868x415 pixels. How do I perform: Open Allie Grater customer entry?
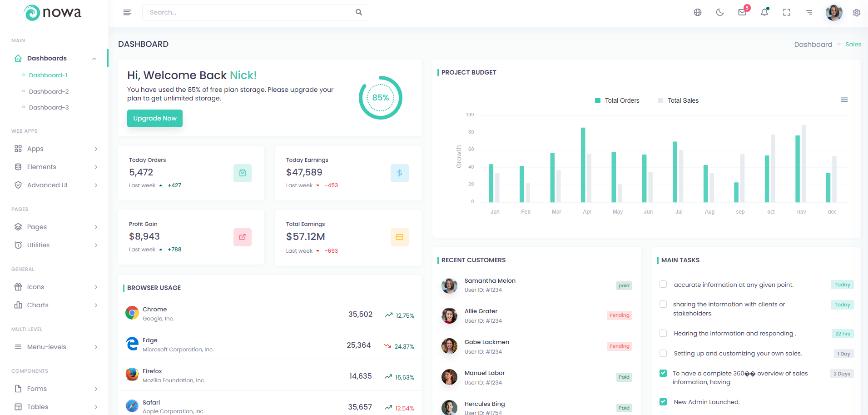(x=536, y=315)
